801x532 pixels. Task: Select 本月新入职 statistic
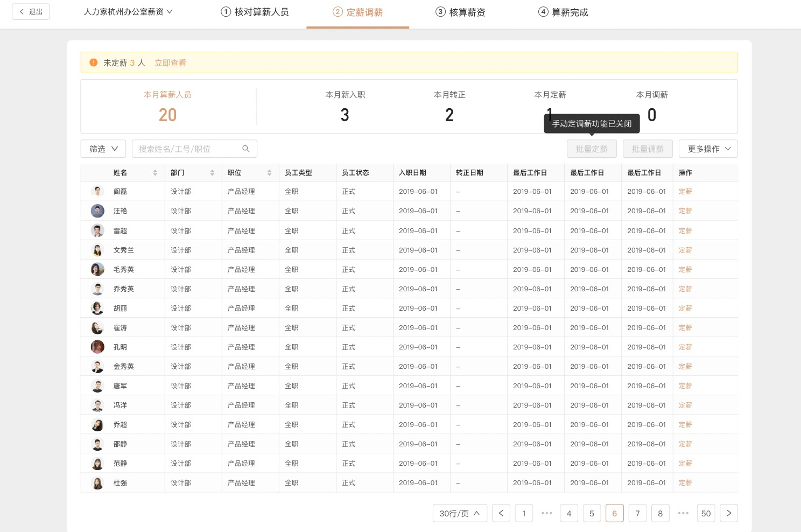coord(345,107)
